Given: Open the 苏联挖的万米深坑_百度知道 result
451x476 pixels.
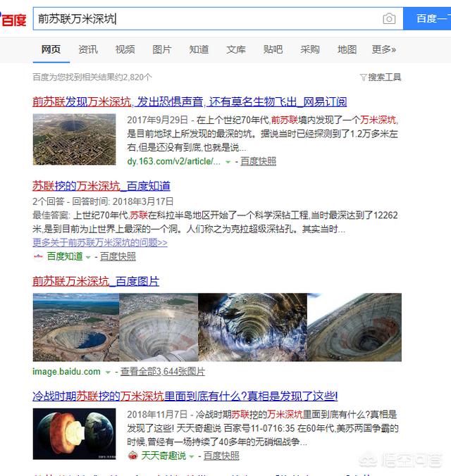Looking at the screenshot, I should pos(101,186).
